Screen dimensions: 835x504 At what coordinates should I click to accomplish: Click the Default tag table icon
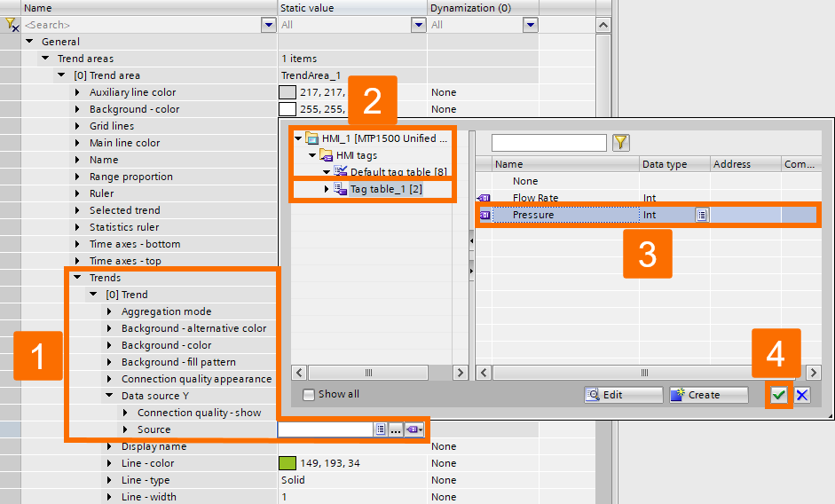tap(340, 171)
